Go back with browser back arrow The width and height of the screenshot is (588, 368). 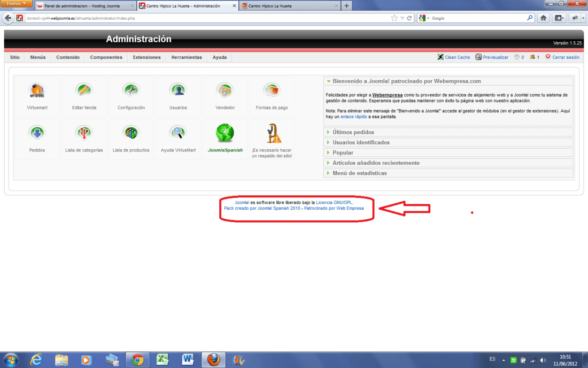coord(8,18)
